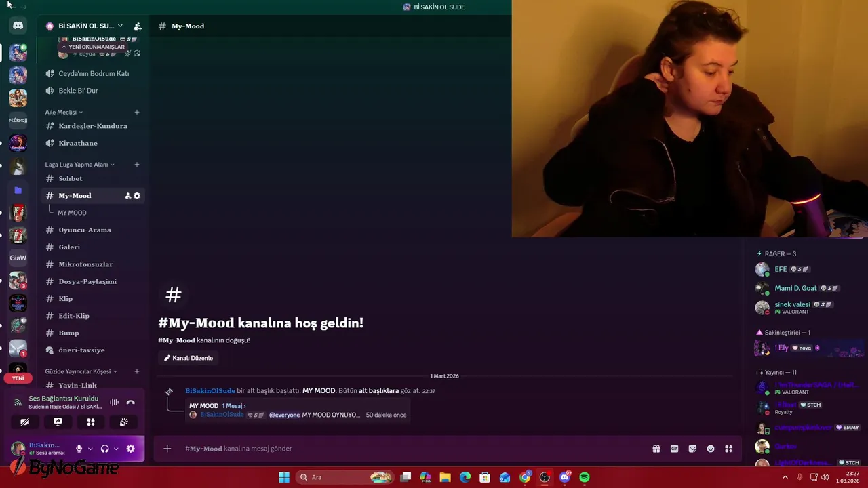This screenshot has width=868, height=488.
Task: Open the soundboard button in the voice panel
Action: point(123,422)
